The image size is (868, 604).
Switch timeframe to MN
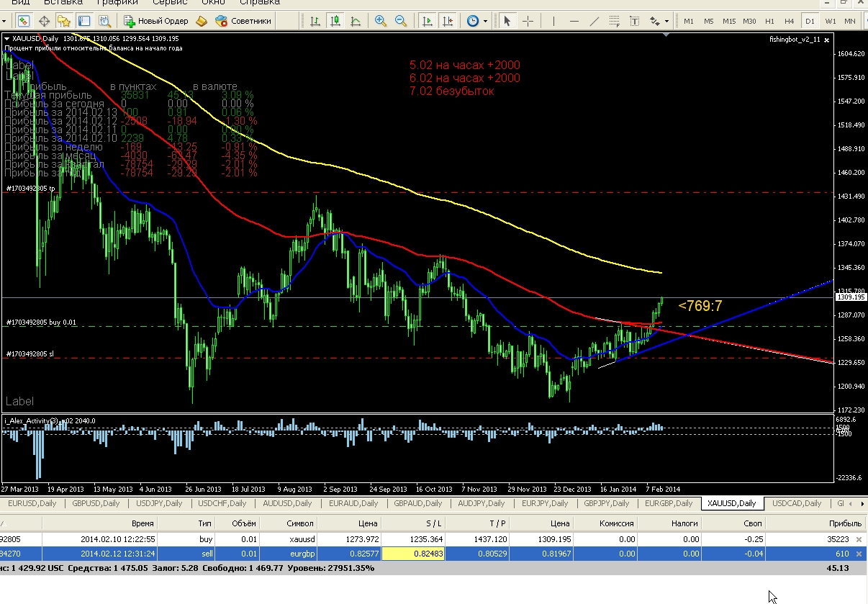[850, 21]
